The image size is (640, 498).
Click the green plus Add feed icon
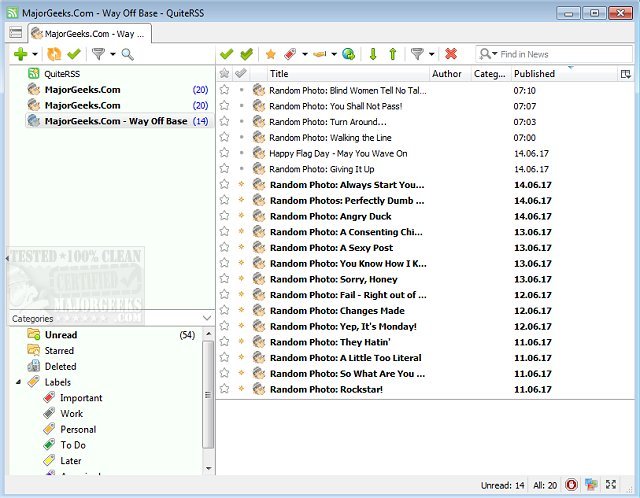coord(20,53)
